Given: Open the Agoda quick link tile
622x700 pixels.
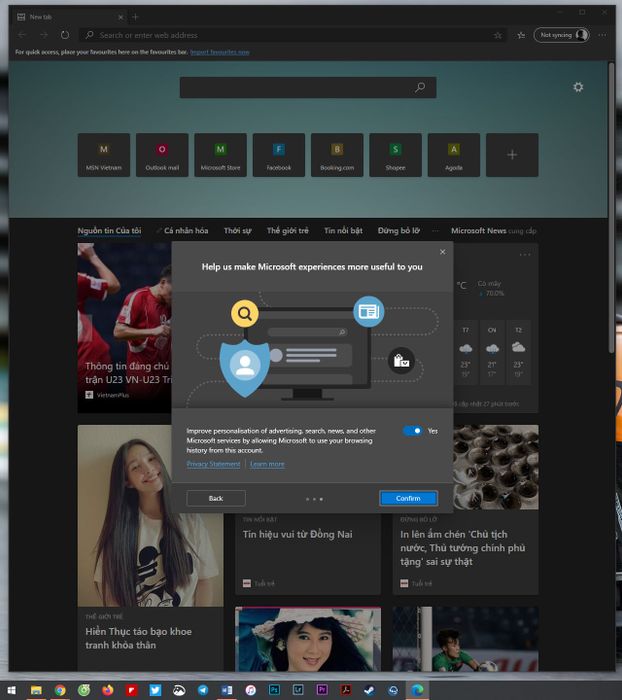Looking at the screenshot, I should point(454,154).
